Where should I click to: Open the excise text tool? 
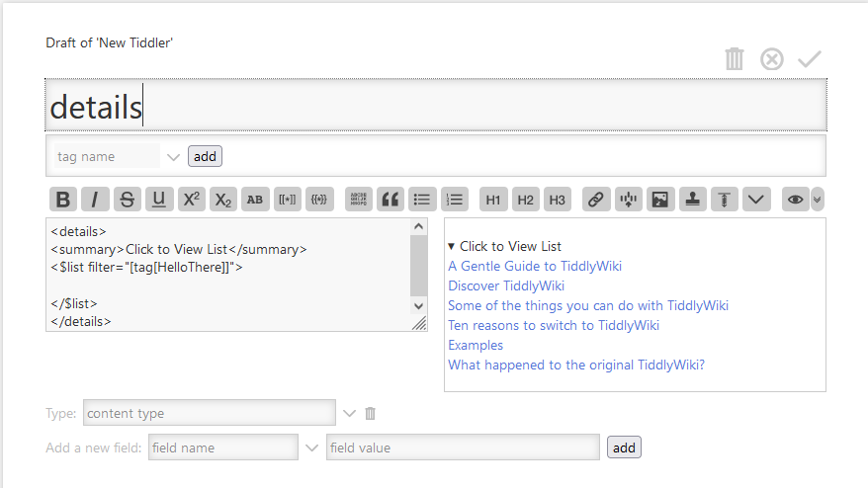click(x=629, y=200)
